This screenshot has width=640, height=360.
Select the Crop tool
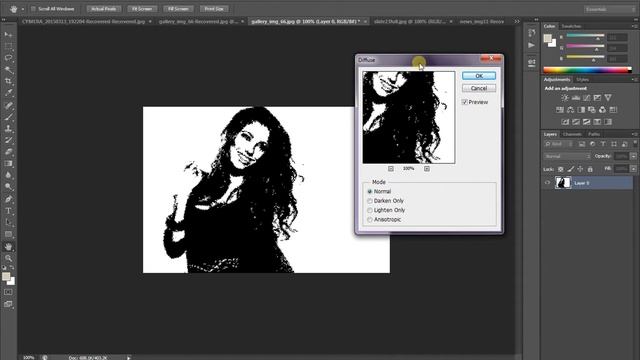click(8, 81)
